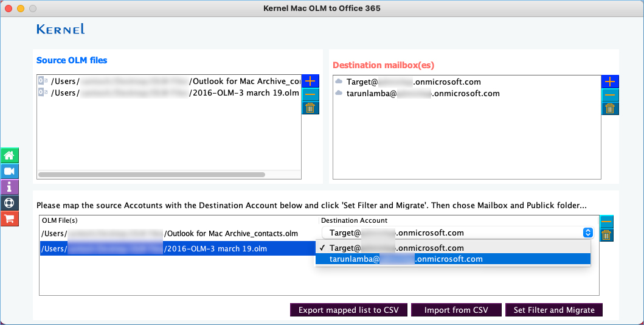Open the lifebuoy support sidebar icon
Viewport: 644px width, 325px height.
click(x=10, y=203)
